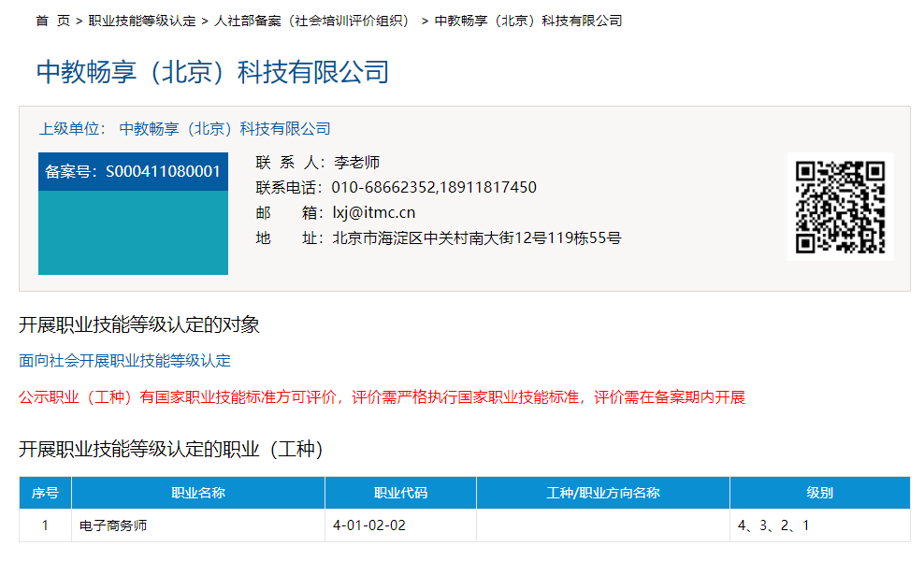This screenshot has height=561, width=924.
Task: Click the email lxj@itmc.cn
Action: click(374, 212)
